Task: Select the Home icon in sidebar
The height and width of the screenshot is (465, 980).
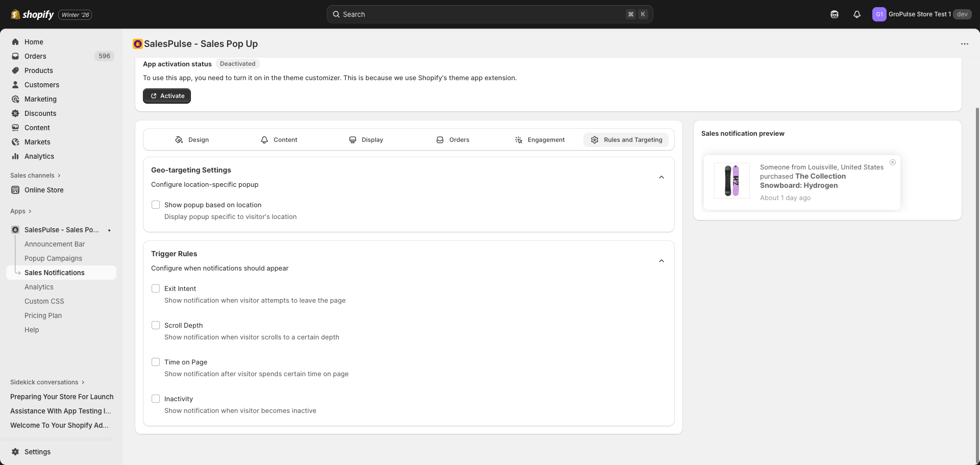Action: [15, 41]
